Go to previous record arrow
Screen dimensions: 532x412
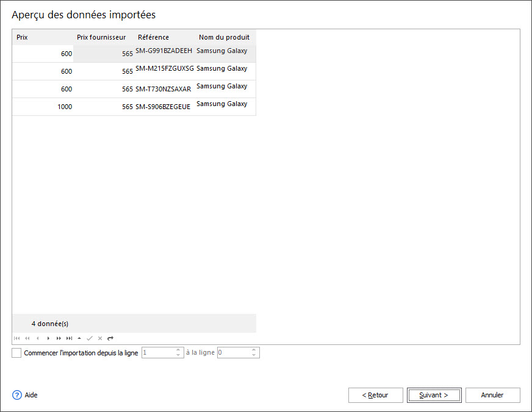(x=38, y=338)
